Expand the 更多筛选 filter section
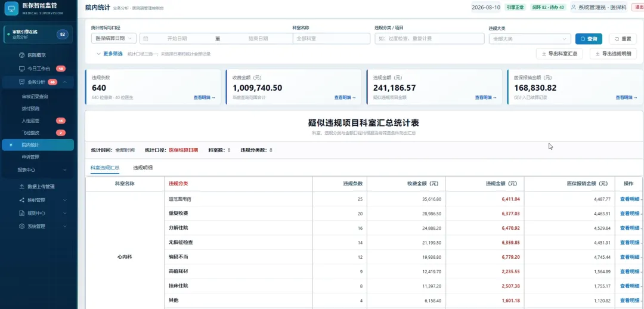The width and height of the screenshot is (644, 309). coord(109,54)
